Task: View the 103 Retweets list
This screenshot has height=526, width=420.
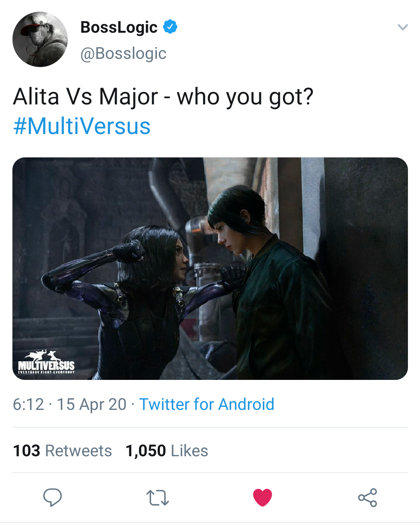Action: [63, 451]
